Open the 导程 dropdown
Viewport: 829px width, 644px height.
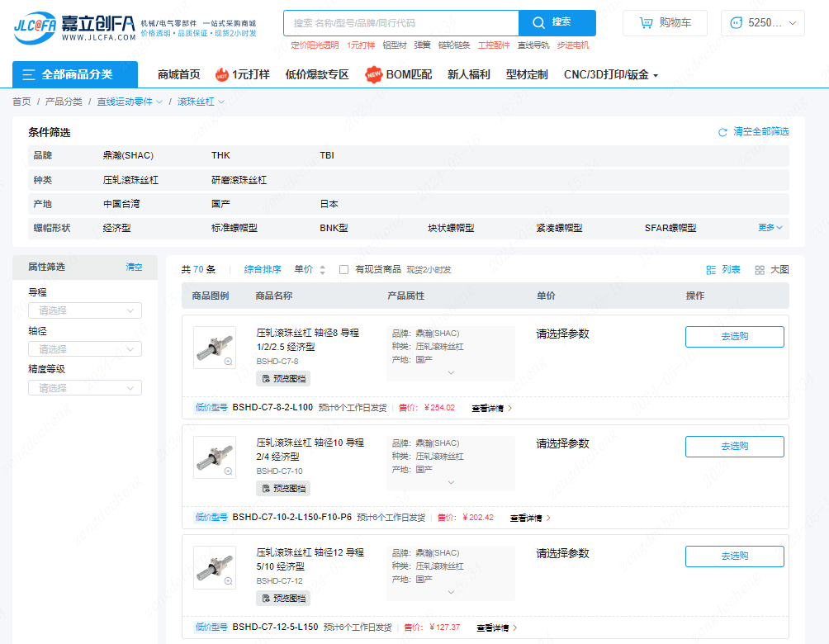[x=85, y=310]
